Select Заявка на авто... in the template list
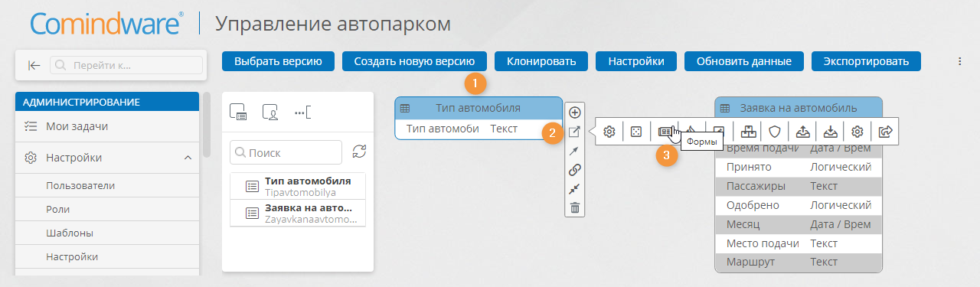This screenshot has width=980, height=287. coord(298,214)
